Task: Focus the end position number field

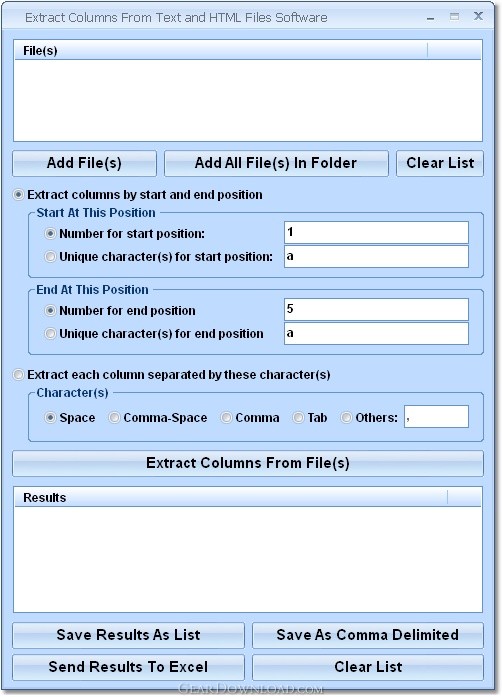Action: [376, 309]
